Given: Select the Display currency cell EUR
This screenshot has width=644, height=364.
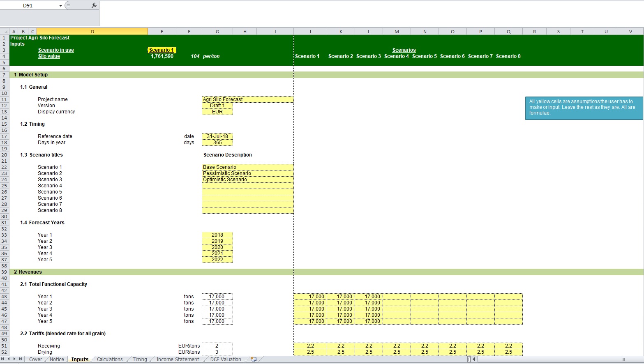Looking at the screenshot, I should point(217,112).
